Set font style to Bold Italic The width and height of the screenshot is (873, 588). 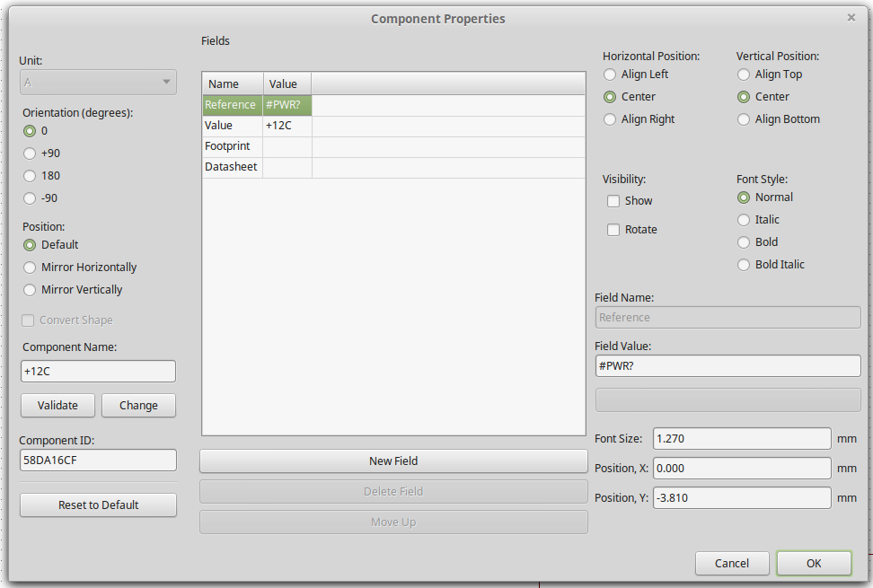point(744,265)
